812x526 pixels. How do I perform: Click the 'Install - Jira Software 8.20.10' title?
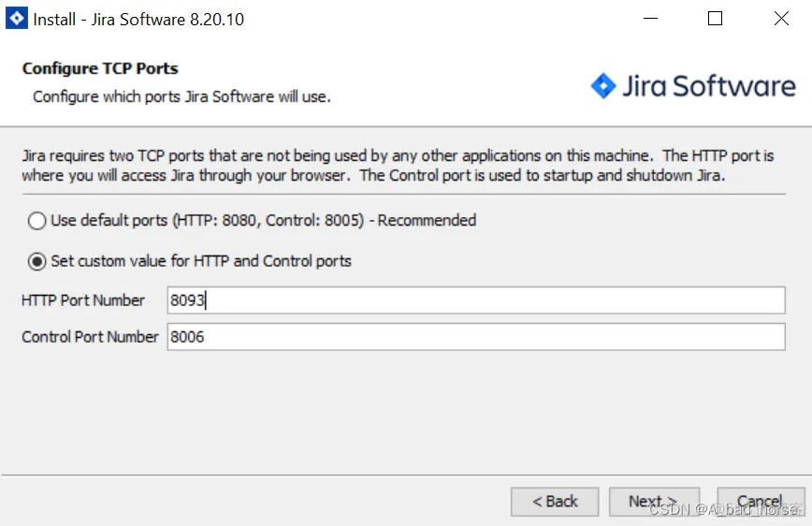pyautogui.click(x=138, y=19)
